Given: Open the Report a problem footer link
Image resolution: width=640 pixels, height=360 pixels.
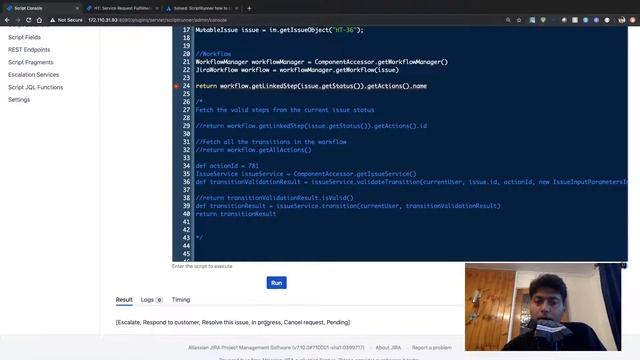Looking at the screenshot, I should pyautogui.click(x=431, y=348).
